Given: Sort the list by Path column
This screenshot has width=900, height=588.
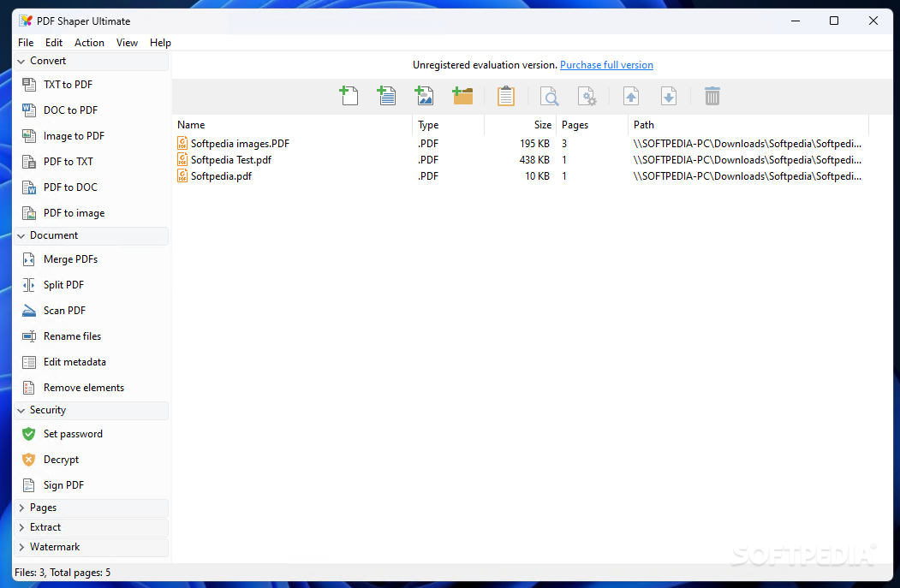Looking at the screenshot, I should 748,124.
